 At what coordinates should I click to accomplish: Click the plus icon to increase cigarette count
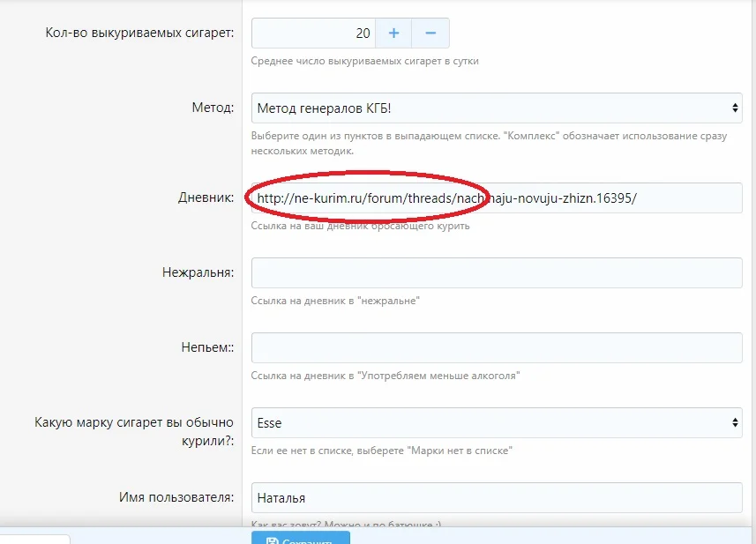[x=393, y=32]
